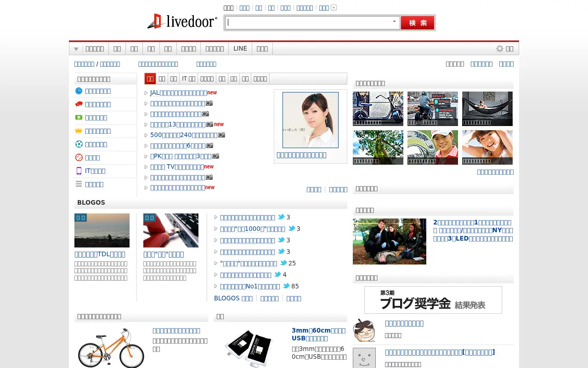Click Twitter bird icon with count 25

tap(283, 263)
